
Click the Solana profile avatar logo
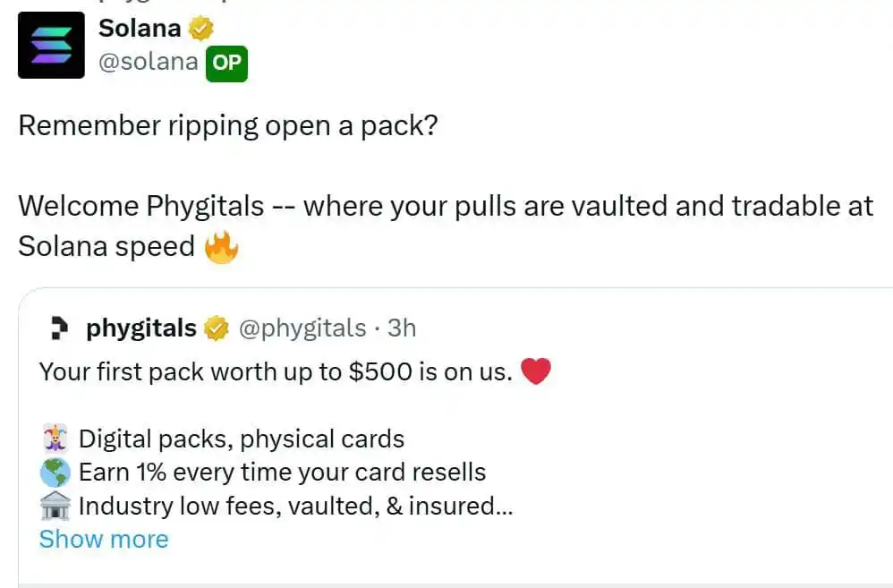[51, 46]
